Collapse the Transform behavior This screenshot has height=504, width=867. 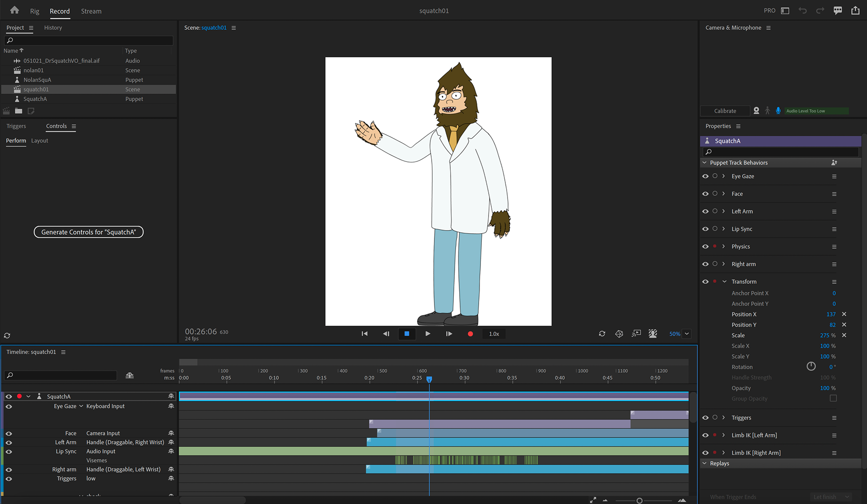click(x=724, y=282)
